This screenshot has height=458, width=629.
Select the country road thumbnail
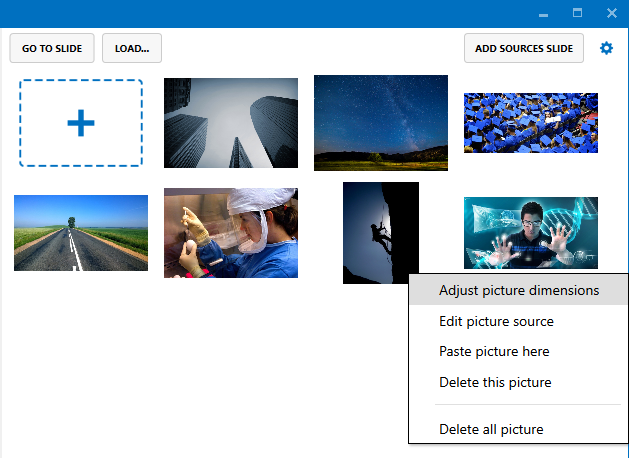coord(81,233)
